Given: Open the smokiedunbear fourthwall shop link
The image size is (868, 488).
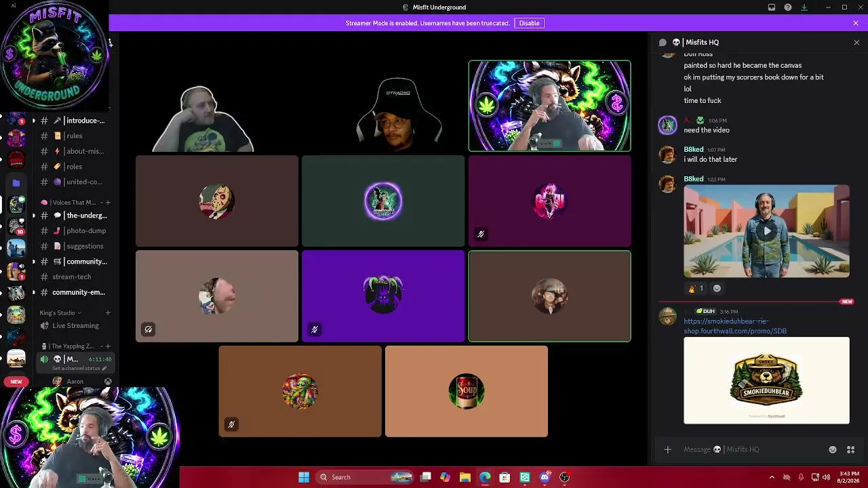Looking at the screenshot, I should [x=735, y=326].
